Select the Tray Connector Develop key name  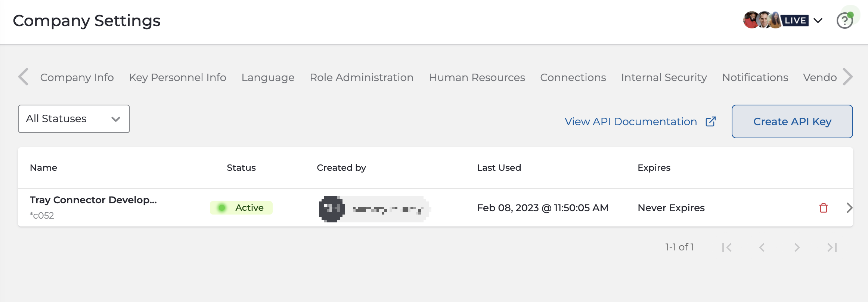pyautogui.click(x=94, y=200)
